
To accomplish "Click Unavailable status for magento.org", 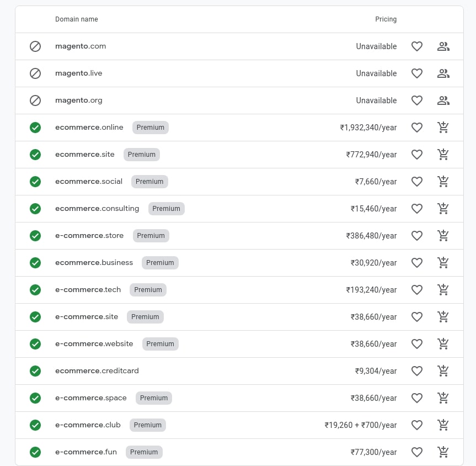I will point(376,100).
